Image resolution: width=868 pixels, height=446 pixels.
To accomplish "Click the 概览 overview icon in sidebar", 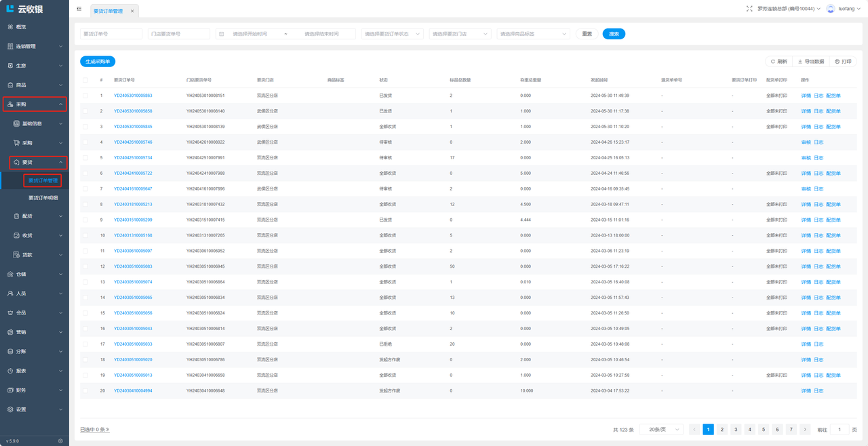I will pyautogui.click(x=10, y=27).
